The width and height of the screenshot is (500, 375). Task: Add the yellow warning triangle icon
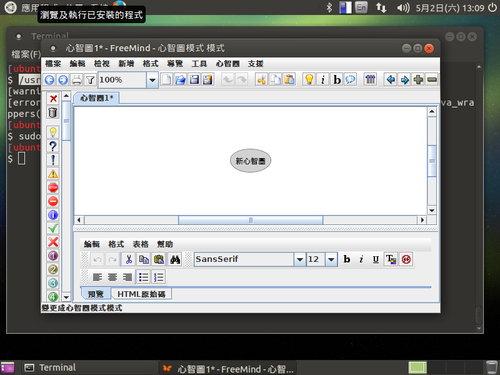pos(53,174)
